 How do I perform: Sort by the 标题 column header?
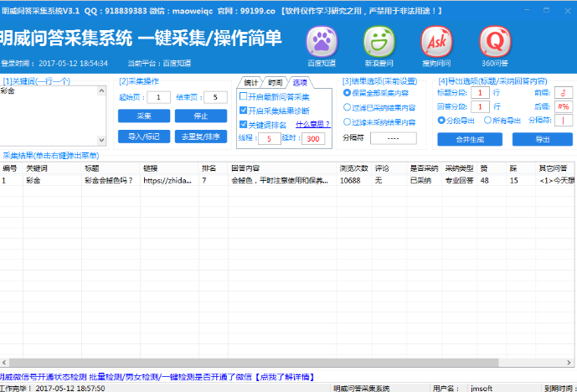pyautogui.click(x=111, y=168)
